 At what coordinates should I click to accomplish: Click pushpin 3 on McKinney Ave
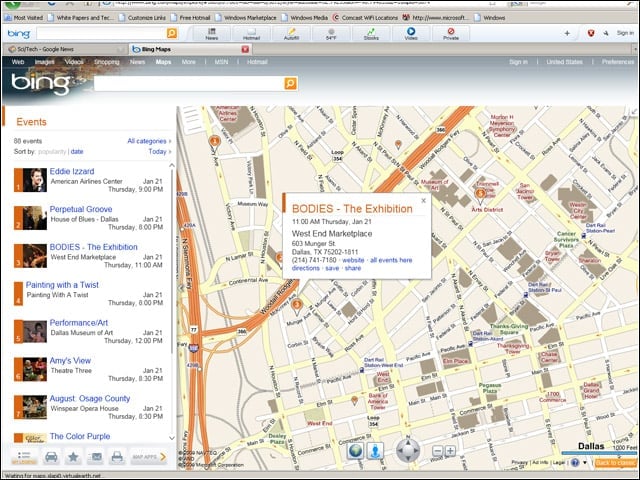point(297,305)
